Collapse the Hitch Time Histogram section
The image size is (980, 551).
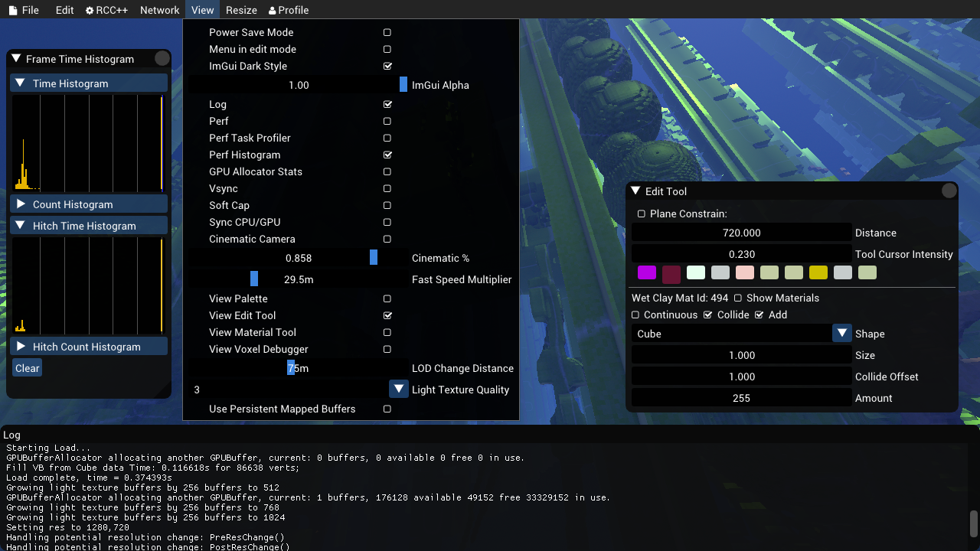(x=89, y=226)
